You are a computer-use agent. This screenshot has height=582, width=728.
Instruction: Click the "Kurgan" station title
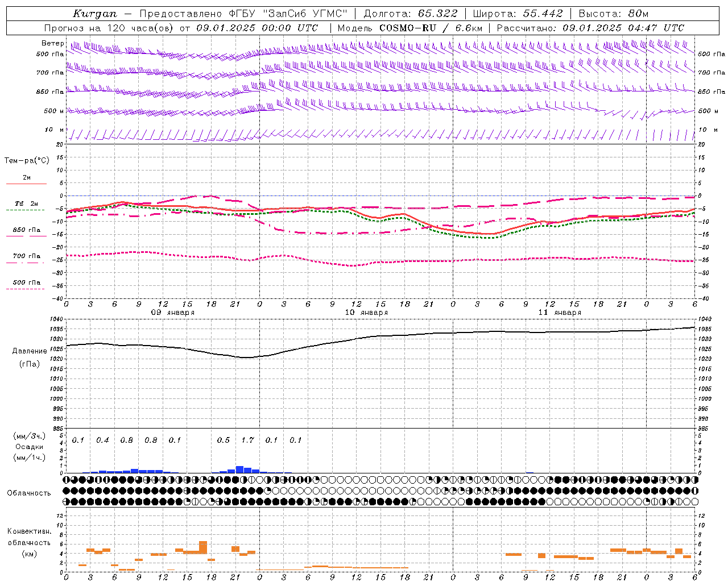pos(95,14)
